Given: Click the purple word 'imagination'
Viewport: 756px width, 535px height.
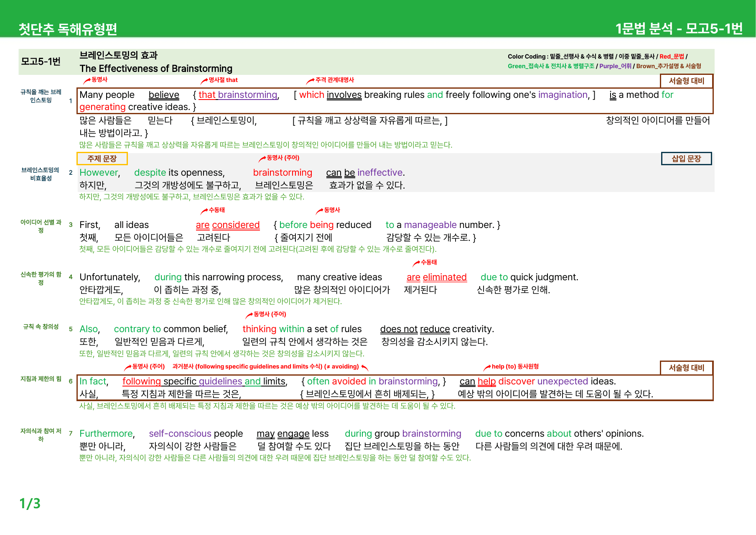Looking at the screenshot, I should coord(563,95).
